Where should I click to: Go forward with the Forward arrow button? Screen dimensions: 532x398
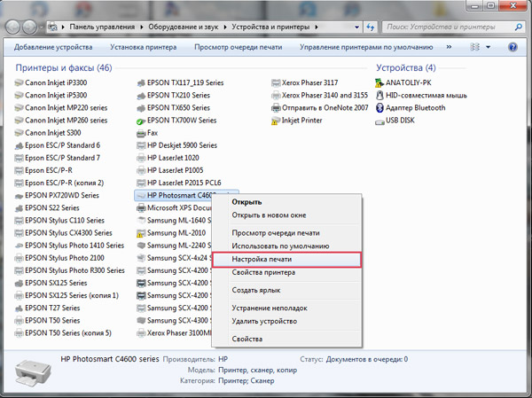pyautogui.click(x=29, y=27)
